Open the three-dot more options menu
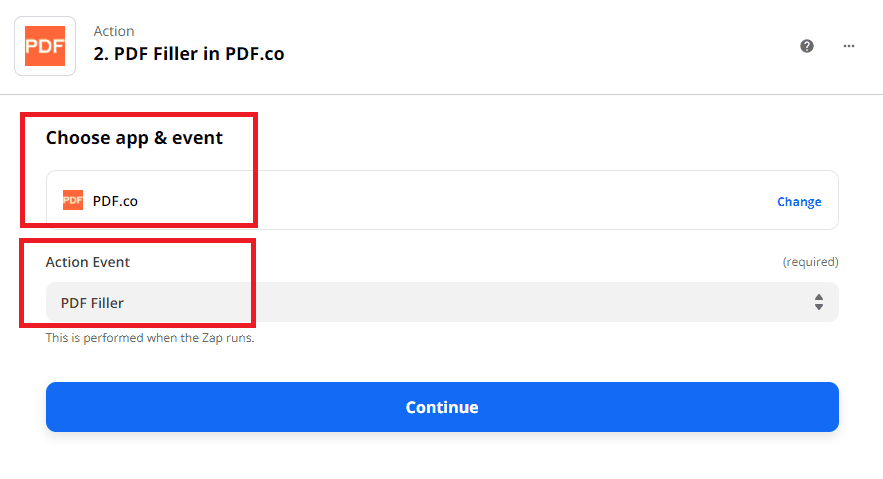 [849, 46]
